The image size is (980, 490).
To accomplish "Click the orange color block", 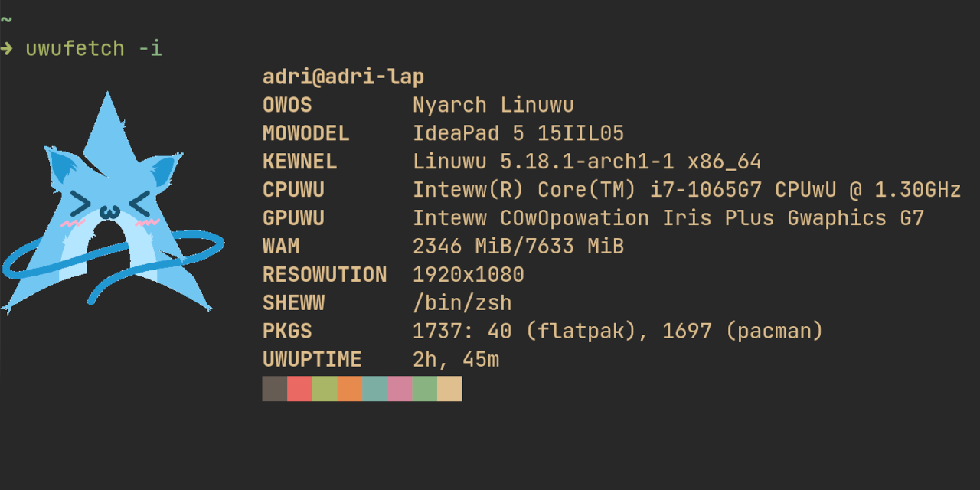I will tap(350, 388).
